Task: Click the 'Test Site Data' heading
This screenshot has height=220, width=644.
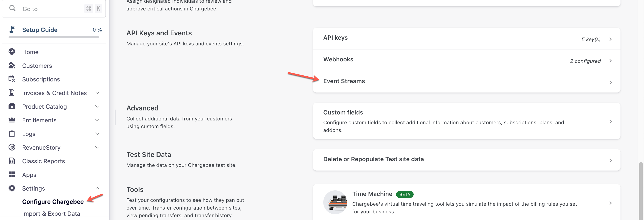Action: [149, 154]
